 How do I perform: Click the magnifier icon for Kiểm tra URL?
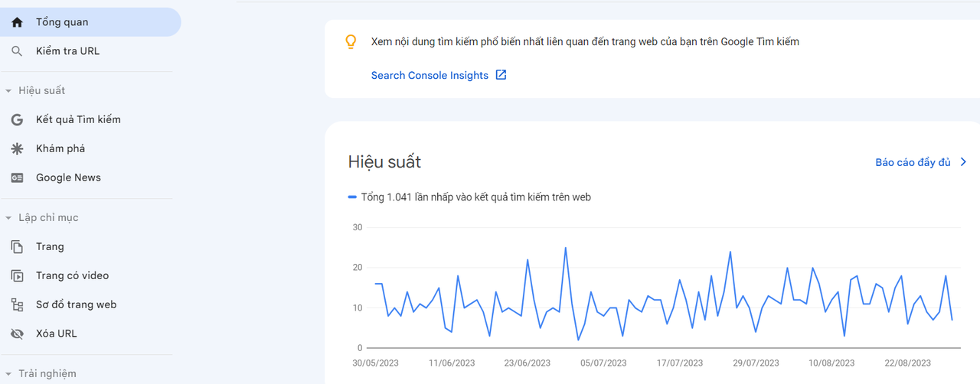(x=17, y=51)
